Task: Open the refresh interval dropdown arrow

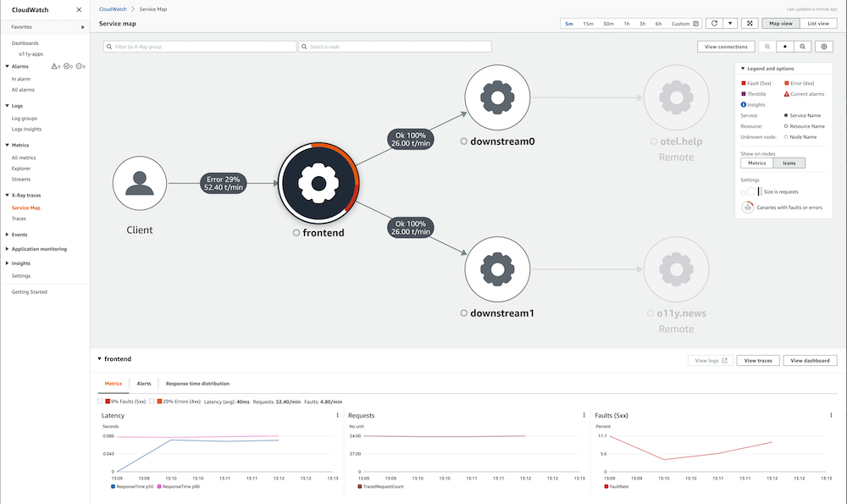Action: tap(730, 23)
